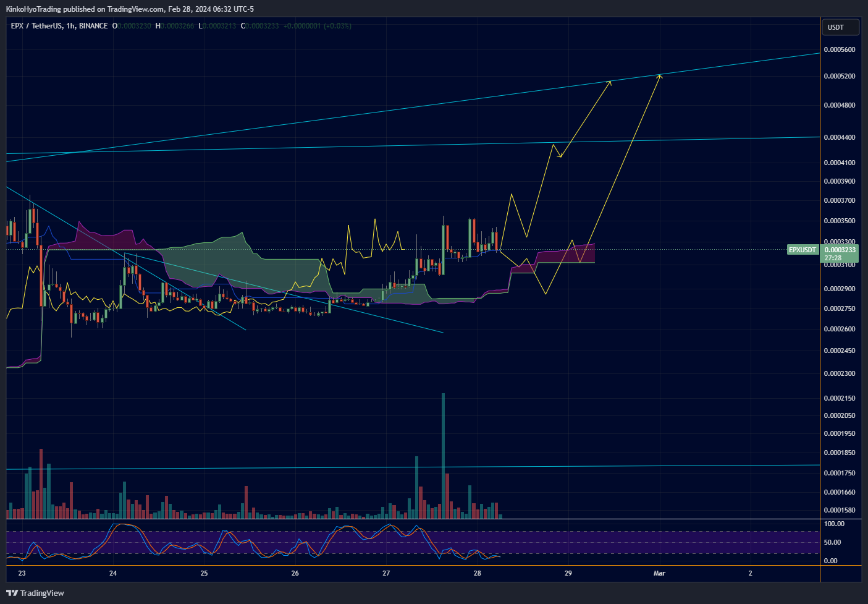Click the 0.0002750 price axis label
Viewport: 868px width, 604px height.
tap(840, 308)
